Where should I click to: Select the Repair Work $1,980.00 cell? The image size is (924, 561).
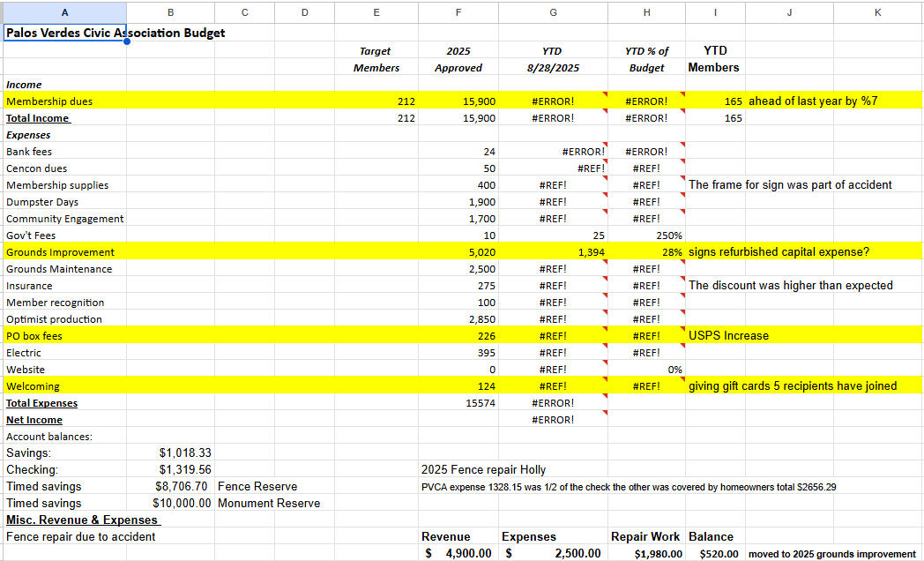658,554
